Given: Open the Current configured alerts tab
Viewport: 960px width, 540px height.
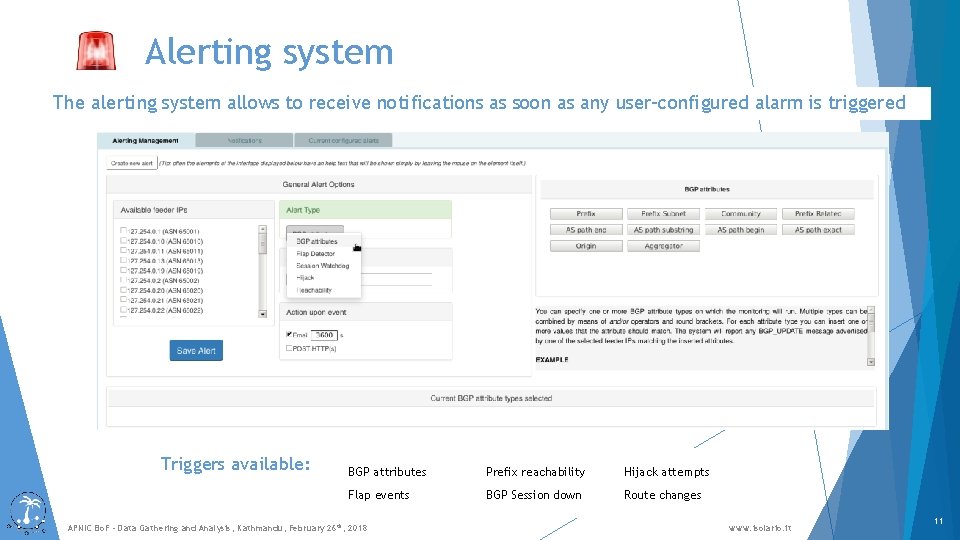Looking at the screenshot, I should click(343, 140).
